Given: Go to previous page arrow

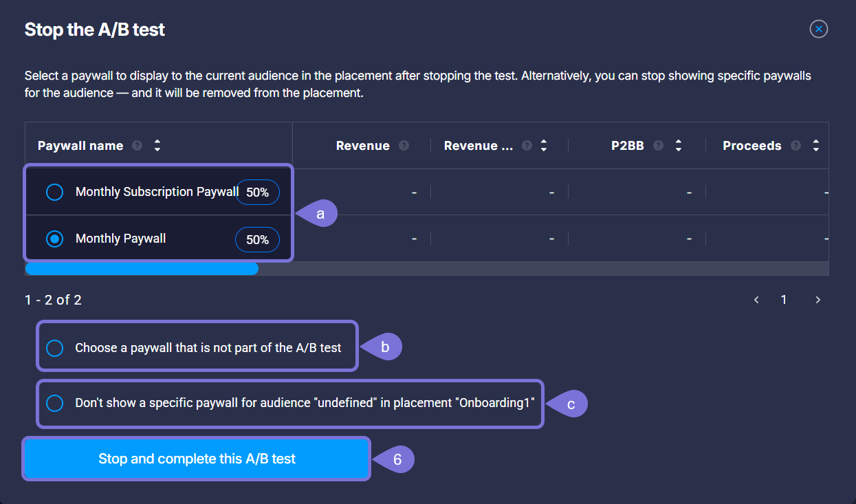Looking at the screenshot, I should click(x=756, y=300).
